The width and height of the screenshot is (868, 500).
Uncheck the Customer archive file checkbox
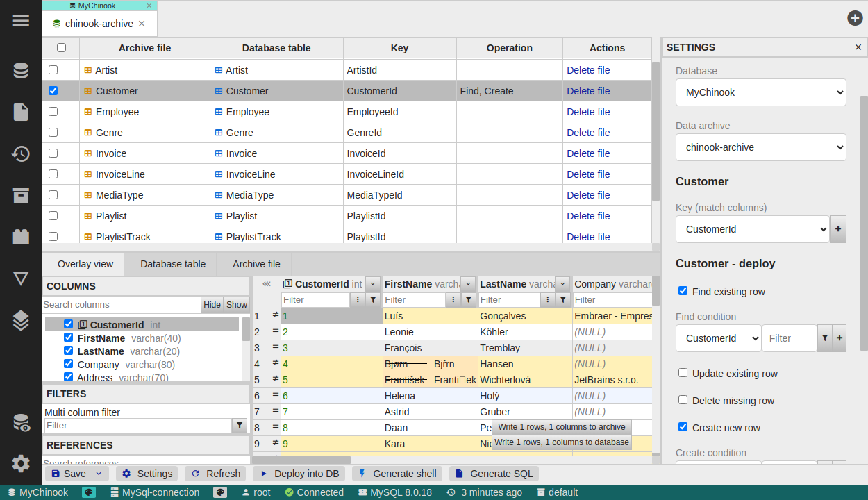(53, 91)
